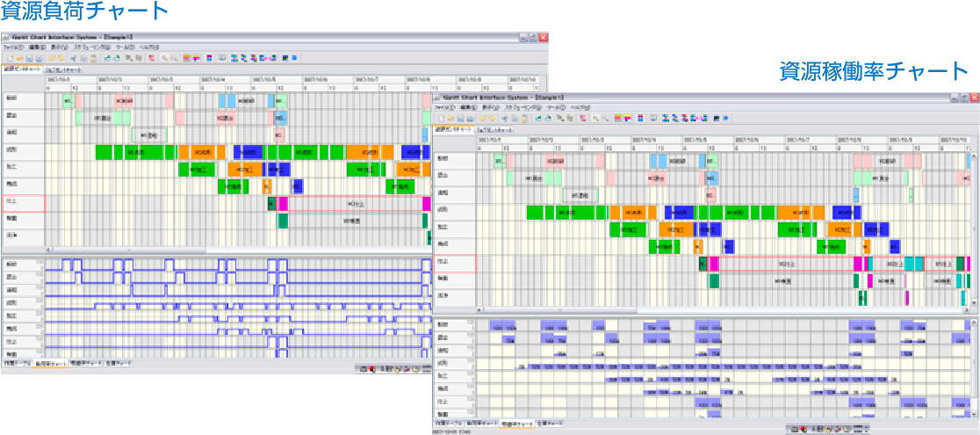Select 加工 row label in front Gantt chart
Viewport: 980px width, 435px height.
coord(454,229)
